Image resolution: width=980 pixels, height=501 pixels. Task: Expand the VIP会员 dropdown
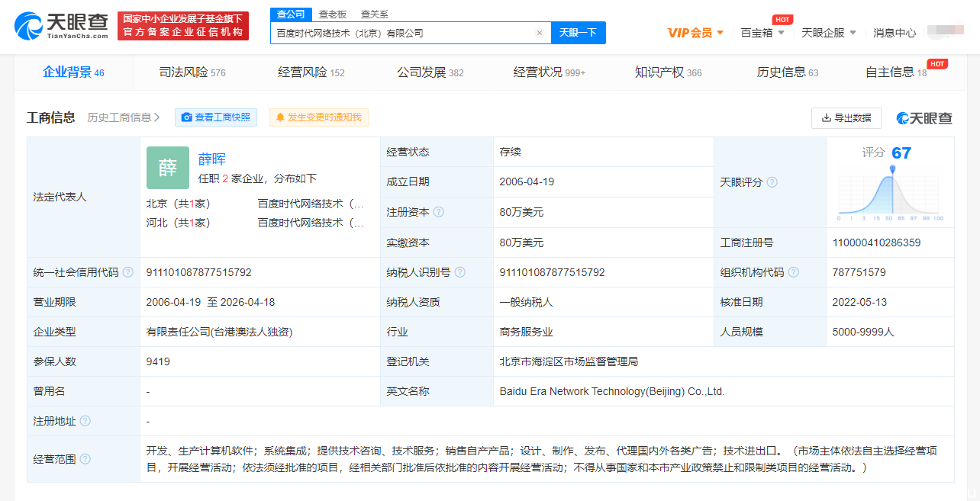pos(695,33)
